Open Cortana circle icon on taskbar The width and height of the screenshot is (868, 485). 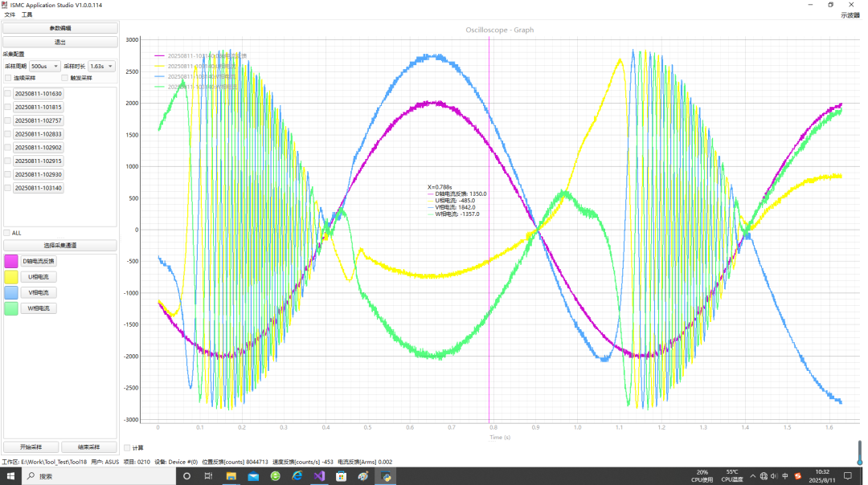click(186, 476)
